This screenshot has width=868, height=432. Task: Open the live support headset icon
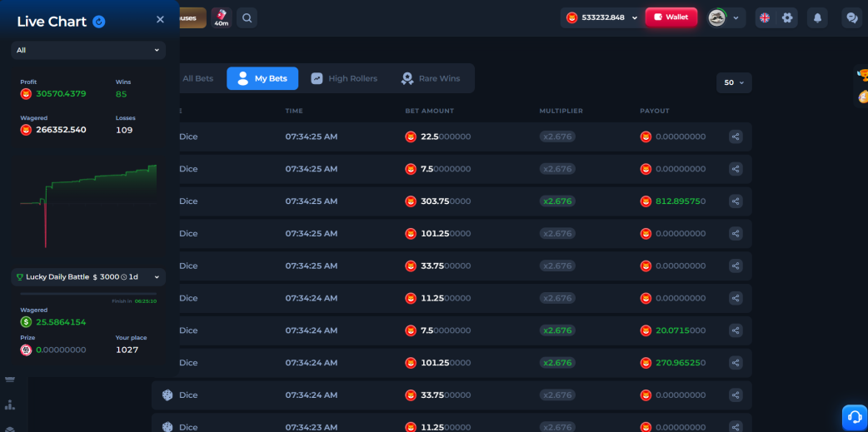click(x=854, y=417)
